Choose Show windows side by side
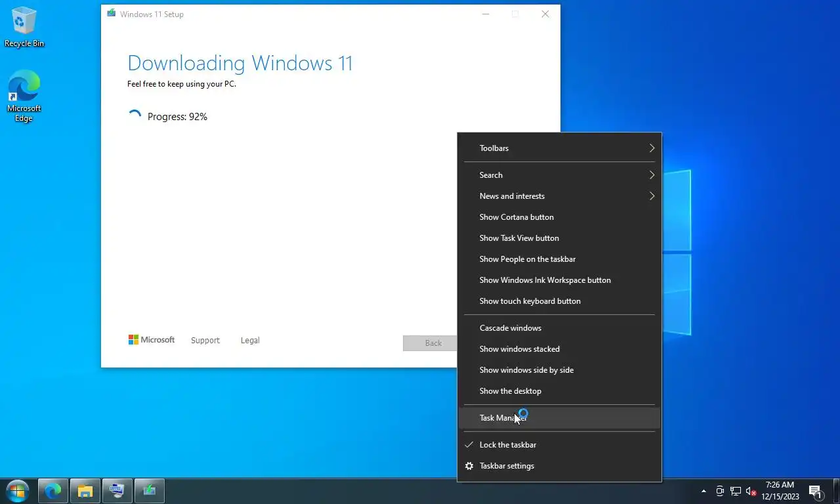 point(559,370)
